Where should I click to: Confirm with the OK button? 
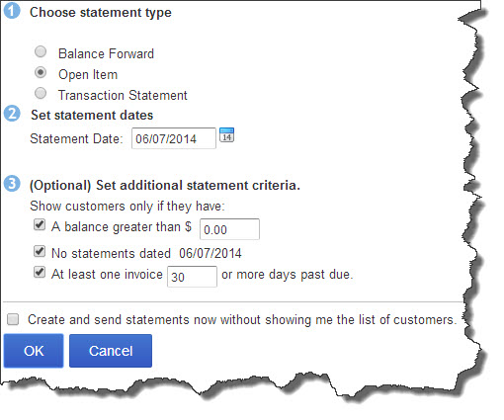(x=34, y=351)
